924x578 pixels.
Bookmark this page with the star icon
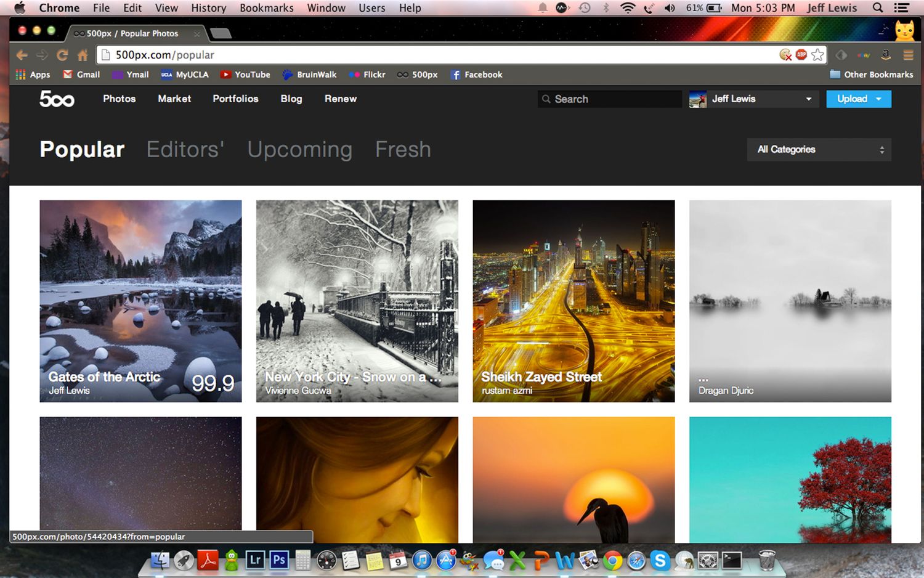pos(817,55)
